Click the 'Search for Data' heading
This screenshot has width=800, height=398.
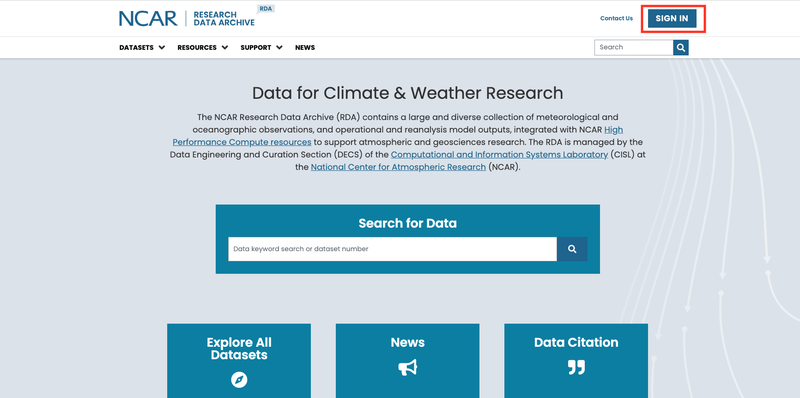point(408,223)
